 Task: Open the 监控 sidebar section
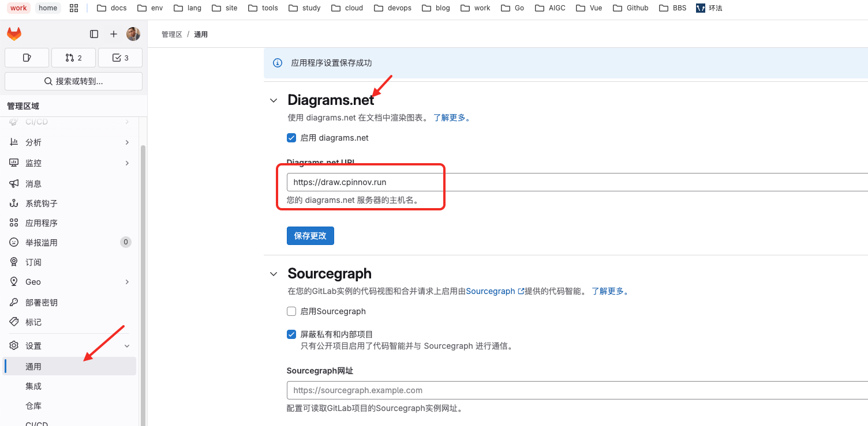pyautogui.click(x=70, y=163)
